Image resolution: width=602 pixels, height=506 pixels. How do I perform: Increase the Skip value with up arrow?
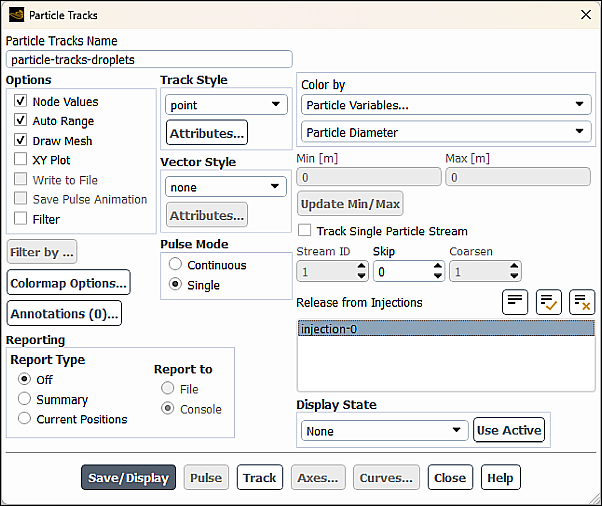click(x=437, y=266)
